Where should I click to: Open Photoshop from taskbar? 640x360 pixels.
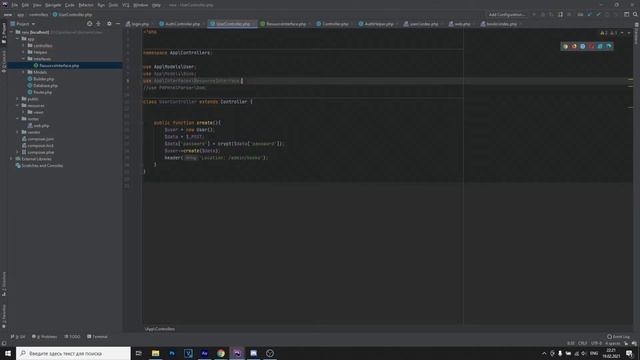[172, 353]
